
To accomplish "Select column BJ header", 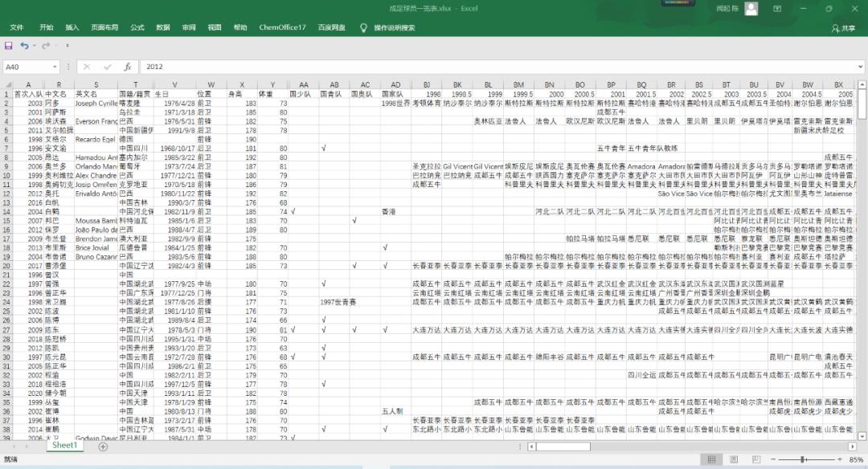I will [427, 84].
